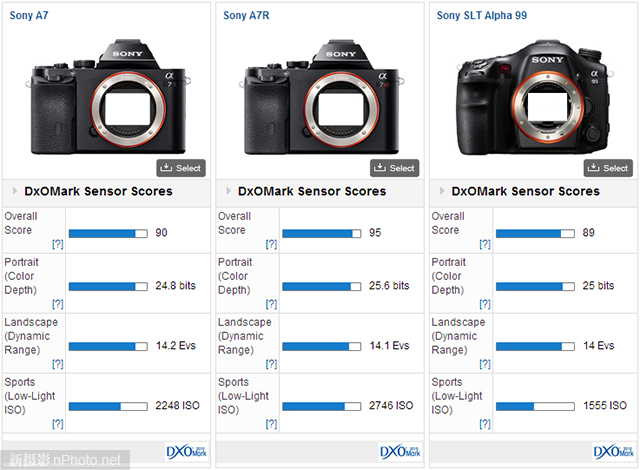This screenshot has height=470, width=640.
Task: Click the Sports ISO bar for Alpha 99
Action: (535, 406)
